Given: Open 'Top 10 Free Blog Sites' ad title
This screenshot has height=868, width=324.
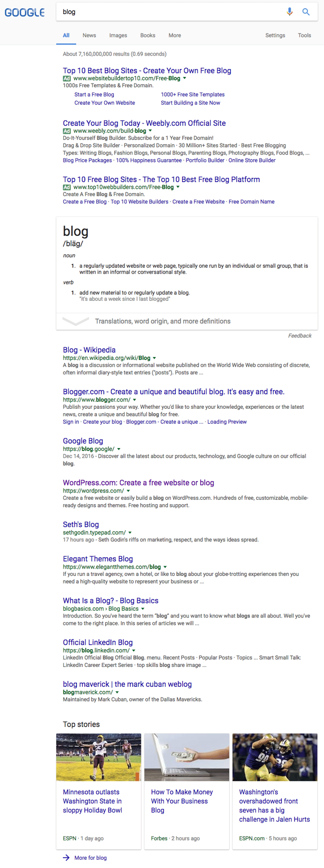Looking at the screenshot, I should pos(161,179).
